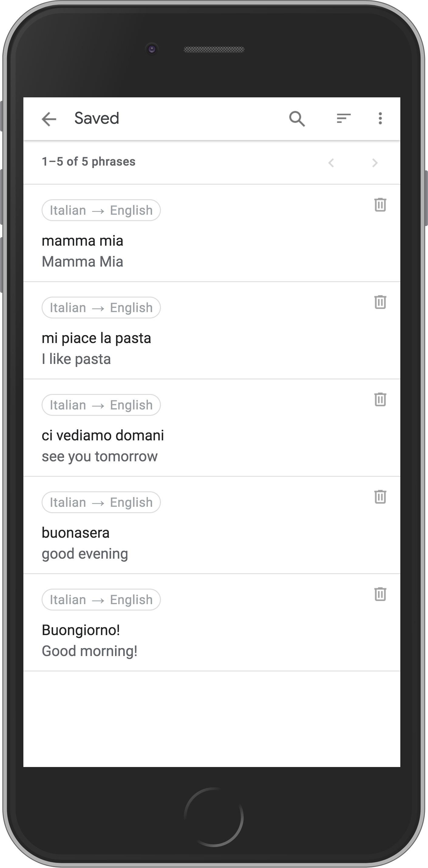Image resolution: width=428 pixels, height=868 pixels.
Task: Open the search icon in the Saved toolbar
Action: [x=297, y=119]
